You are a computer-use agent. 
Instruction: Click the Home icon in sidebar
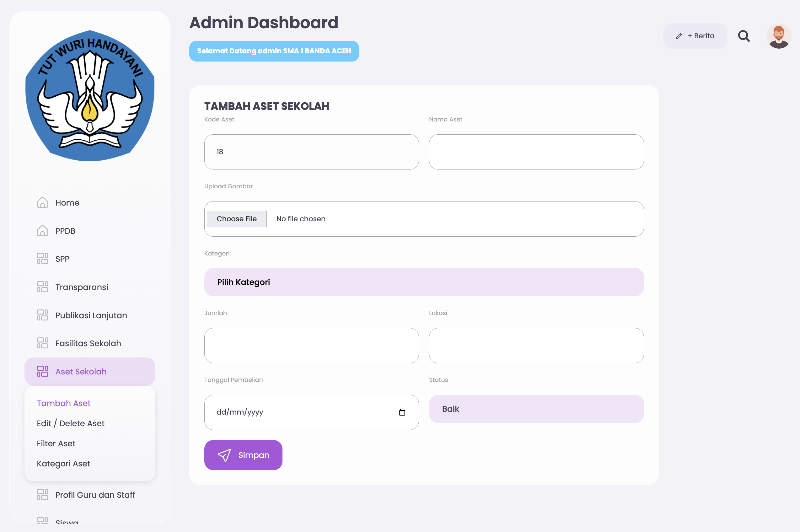click(42, 202)
